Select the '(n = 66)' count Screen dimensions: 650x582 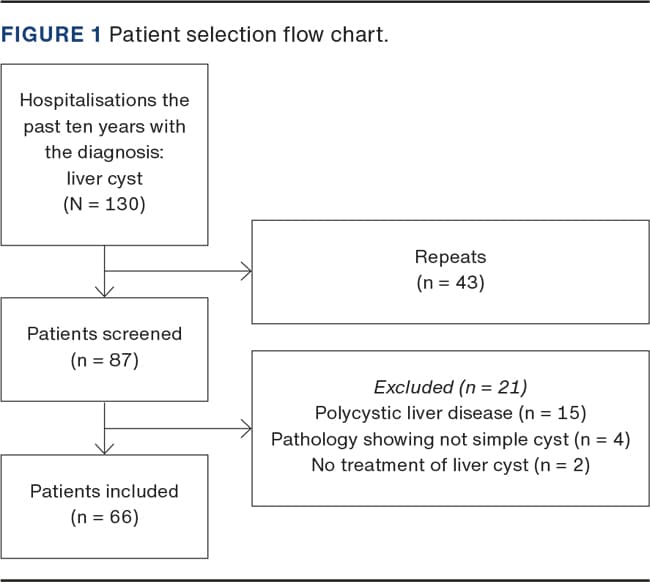[x=104, y=517]
